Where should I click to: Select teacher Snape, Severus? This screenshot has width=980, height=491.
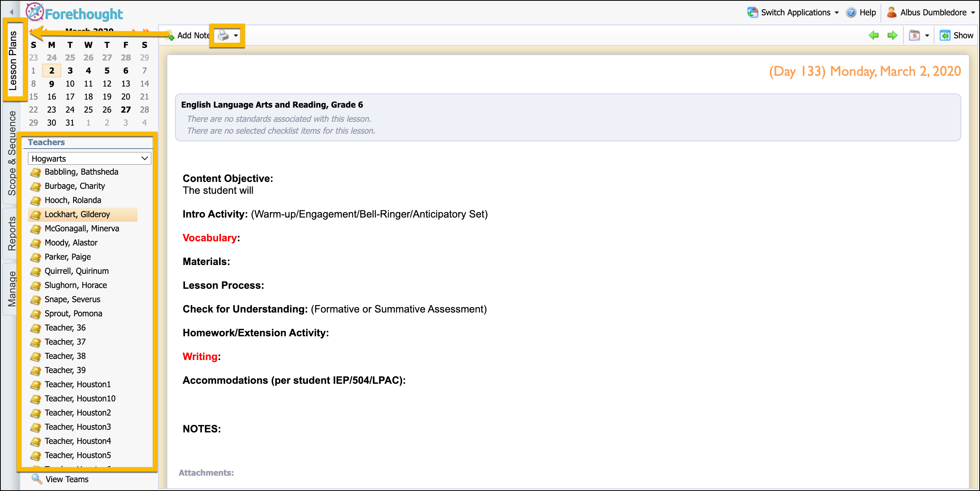[72, 300]
